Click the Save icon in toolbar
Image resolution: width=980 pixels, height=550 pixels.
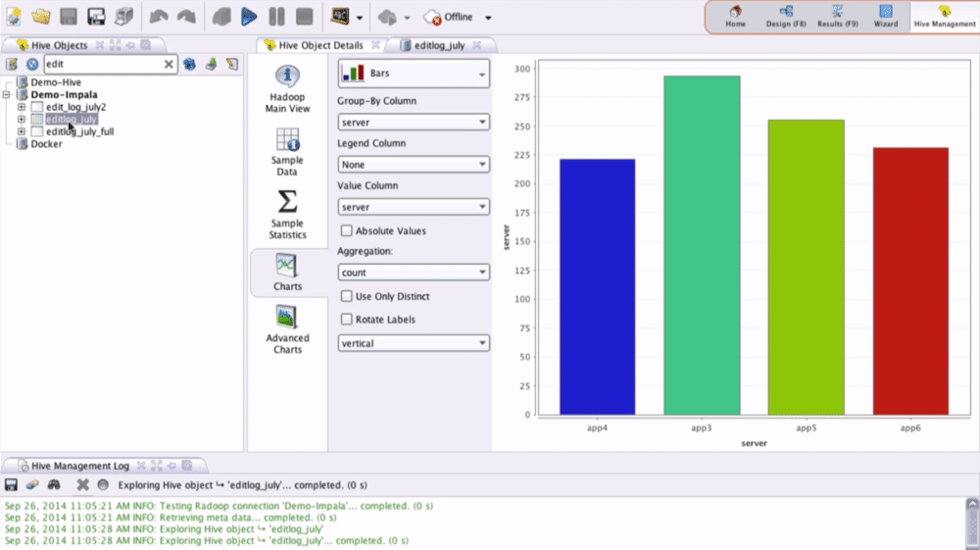click(x=69, y=17)
